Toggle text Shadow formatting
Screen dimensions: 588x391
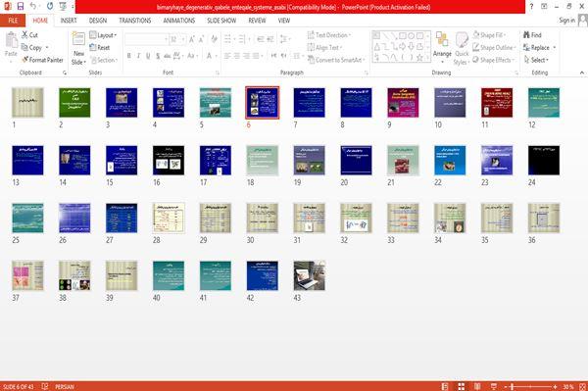[158, 56]
